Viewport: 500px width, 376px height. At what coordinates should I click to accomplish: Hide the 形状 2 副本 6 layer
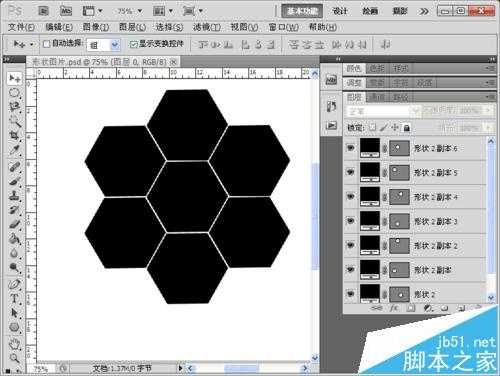[350, 148]
